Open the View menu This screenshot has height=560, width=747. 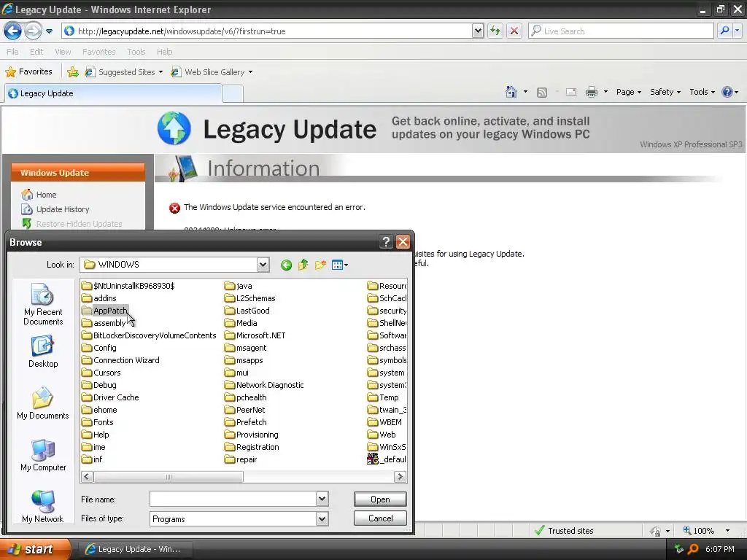coord(63,52)
